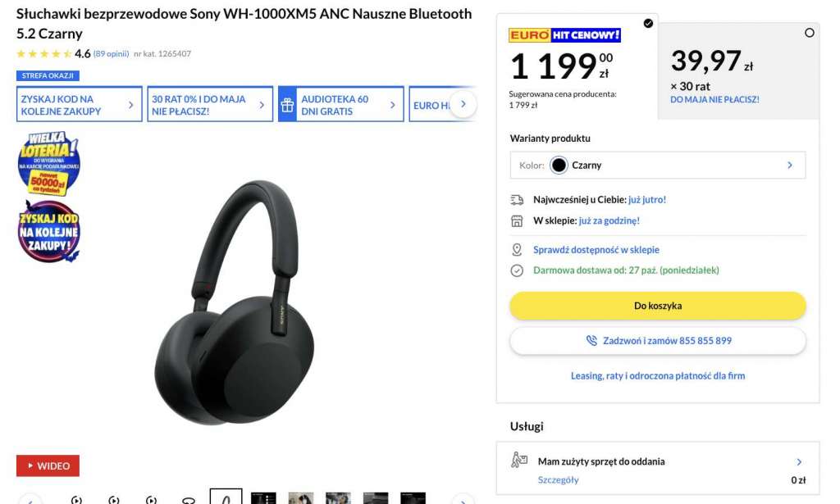
Task: Open 'Leasing, raty i odroczona płatność dla firm'
Action: click(x=657, y=375)
